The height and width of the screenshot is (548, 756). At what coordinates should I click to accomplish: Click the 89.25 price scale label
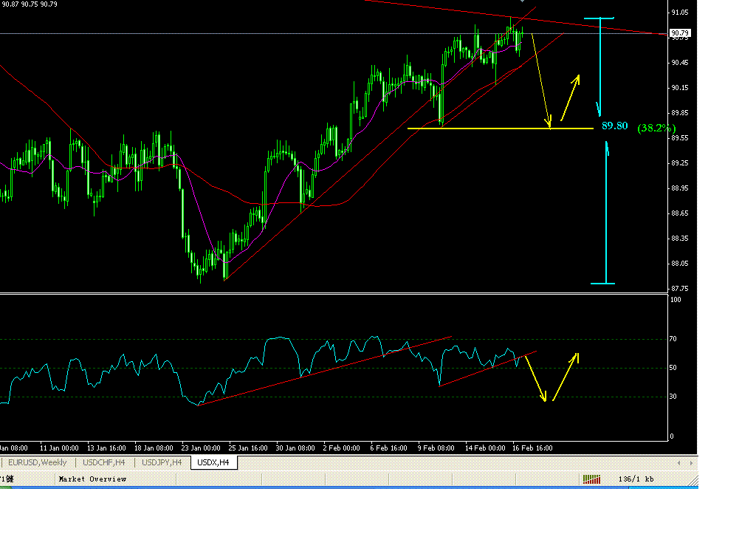point(680,163)
